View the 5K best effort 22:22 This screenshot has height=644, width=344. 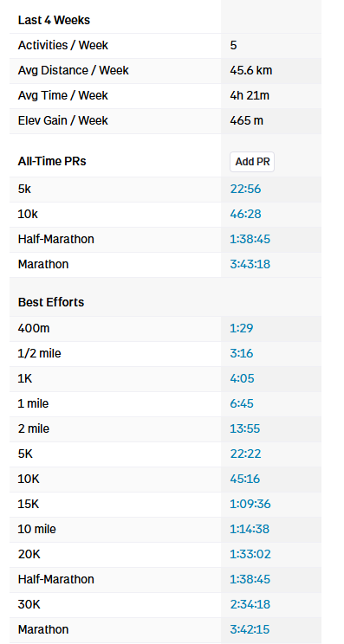(245, 454)
